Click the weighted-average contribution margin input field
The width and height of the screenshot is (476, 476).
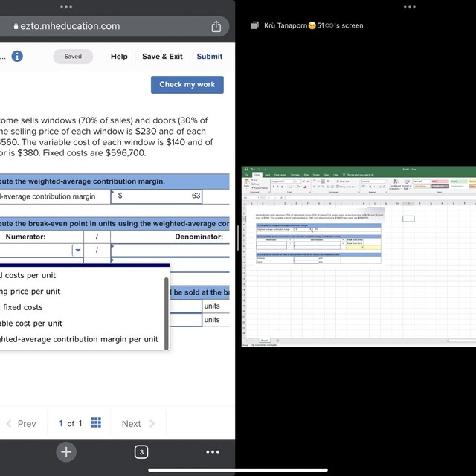tap(156, 196)
